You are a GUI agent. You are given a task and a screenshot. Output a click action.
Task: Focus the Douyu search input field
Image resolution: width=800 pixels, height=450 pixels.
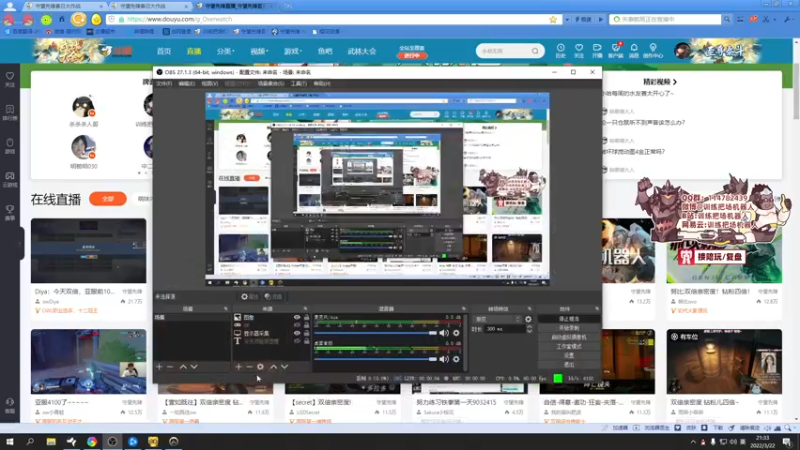pos(504,51)
